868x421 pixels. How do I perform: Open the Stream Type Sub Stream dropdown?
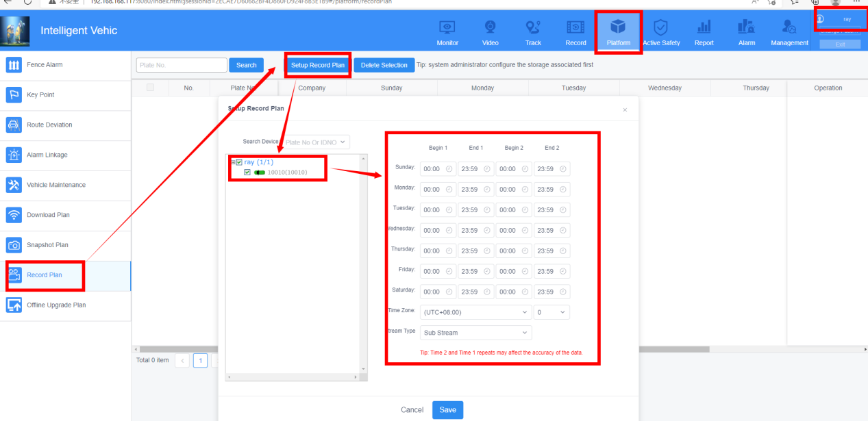476,333
